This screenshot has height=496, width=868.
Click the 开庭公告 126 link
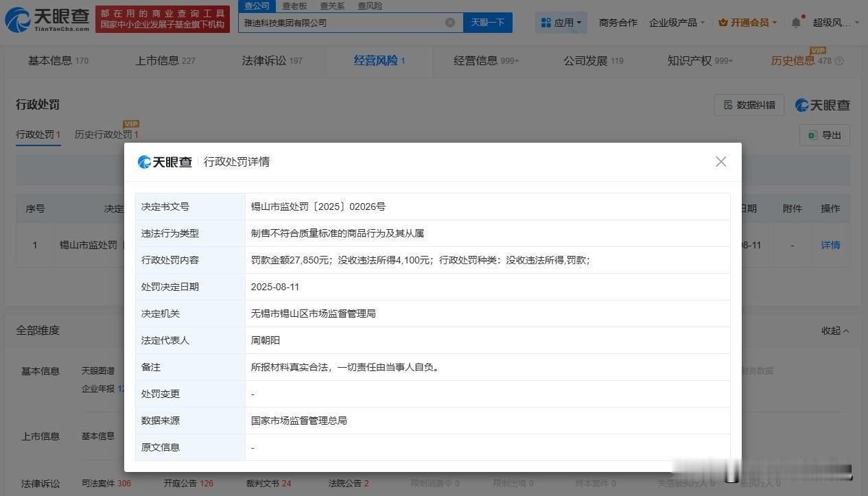tap(188, 484)
